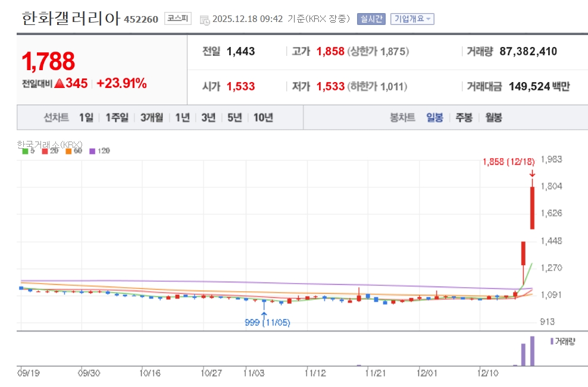
Task: Switch to 주봉 weekly candle chart
Action: pos(464,118)
